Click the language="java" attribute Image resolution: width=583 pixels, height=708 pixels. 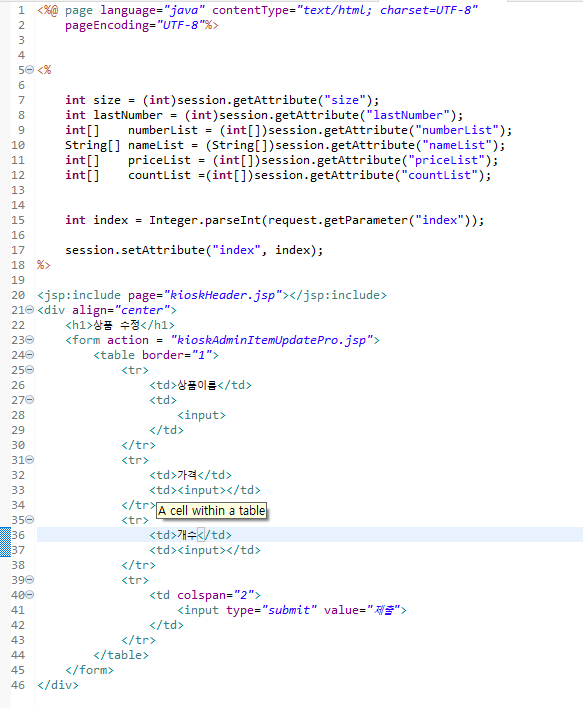tap(153, 10)
